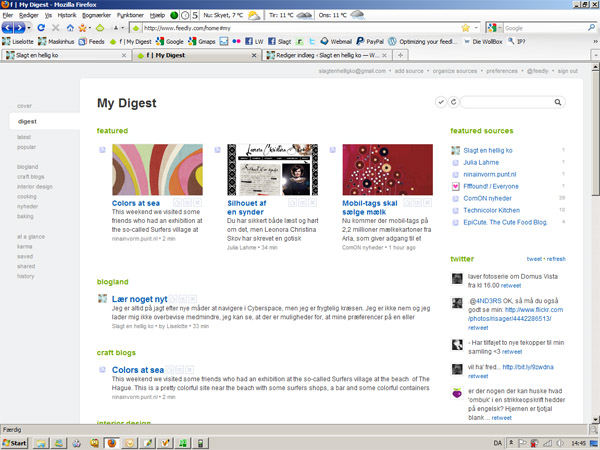Viewport: 600px width, 450px height.
Task: Close the Slagt en hellig ko tab
Action: click(x=124, y=55)
